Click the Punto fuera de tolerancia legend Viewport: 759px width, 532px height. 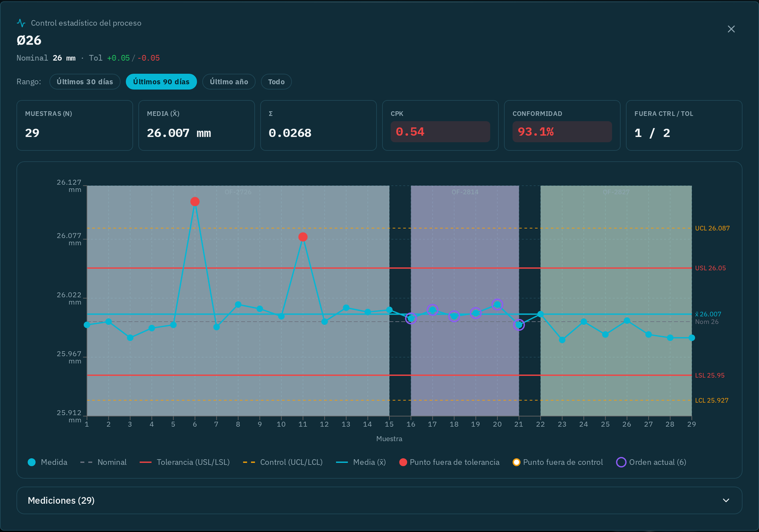click(449, 462)
